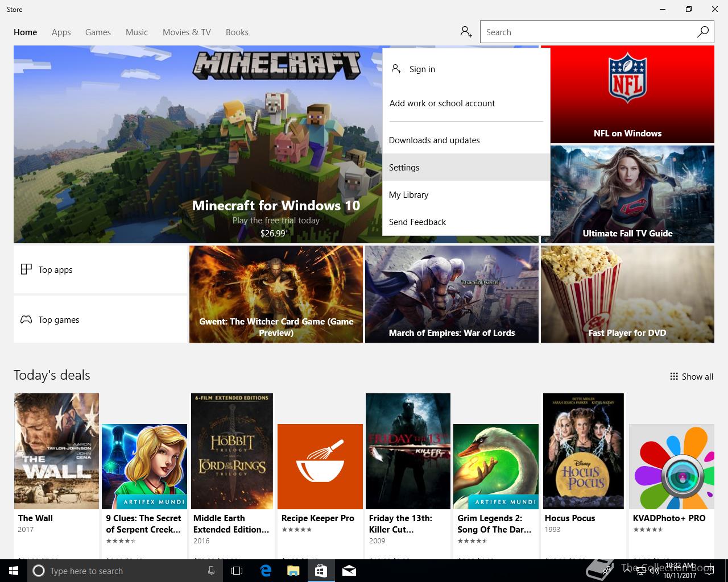Screen dimensions: 728x582
Task: Switch to the Games tab
Action: pos(98,32)
